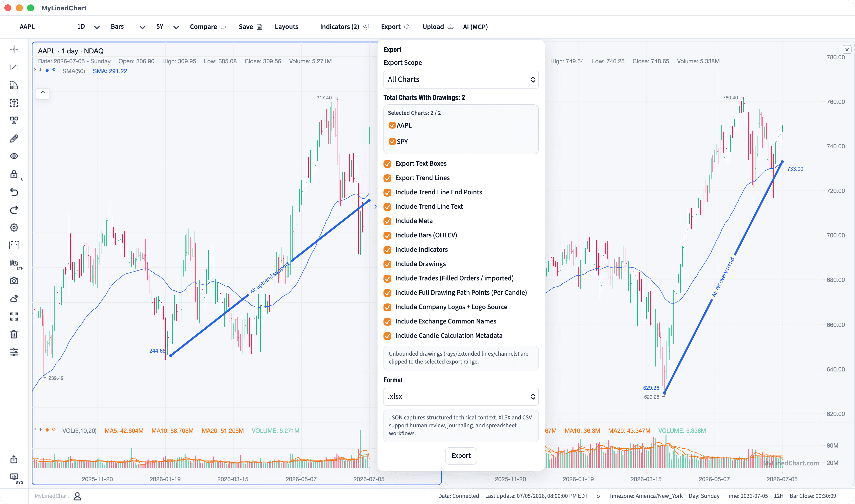Screen dimensions: 855x504
Task: Open the Layouts menu
Action: (286, 27)
